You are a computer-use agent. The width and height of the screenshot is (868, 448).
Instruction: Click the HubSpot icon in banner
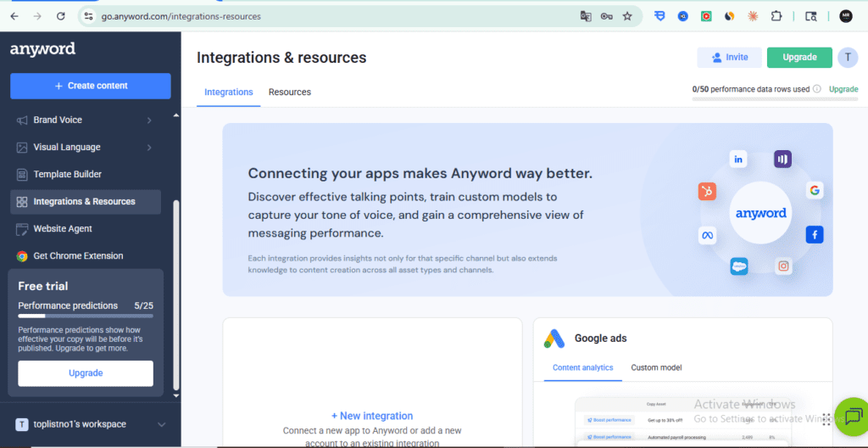[707, 191]
